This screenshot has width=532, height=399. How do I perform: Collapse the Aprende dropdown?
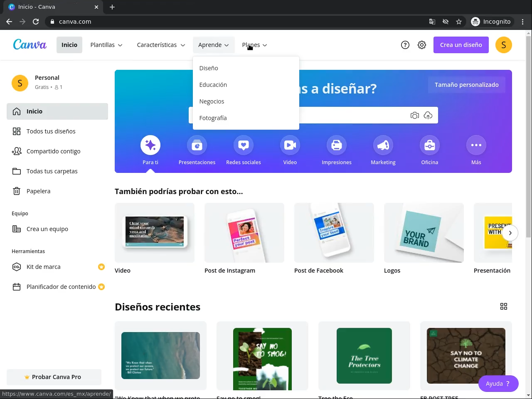pyautogui.click(x=214, y=45)
